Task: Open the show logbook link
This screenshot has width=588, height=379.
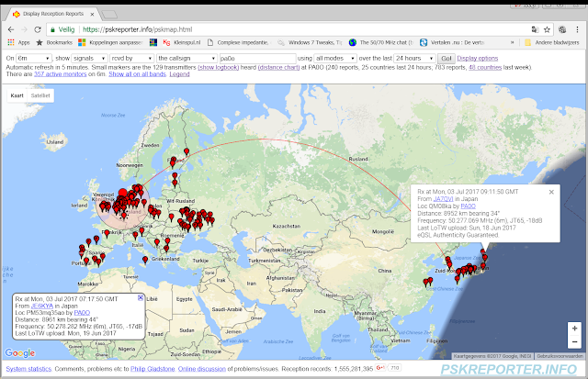Action: click(219, 67)
